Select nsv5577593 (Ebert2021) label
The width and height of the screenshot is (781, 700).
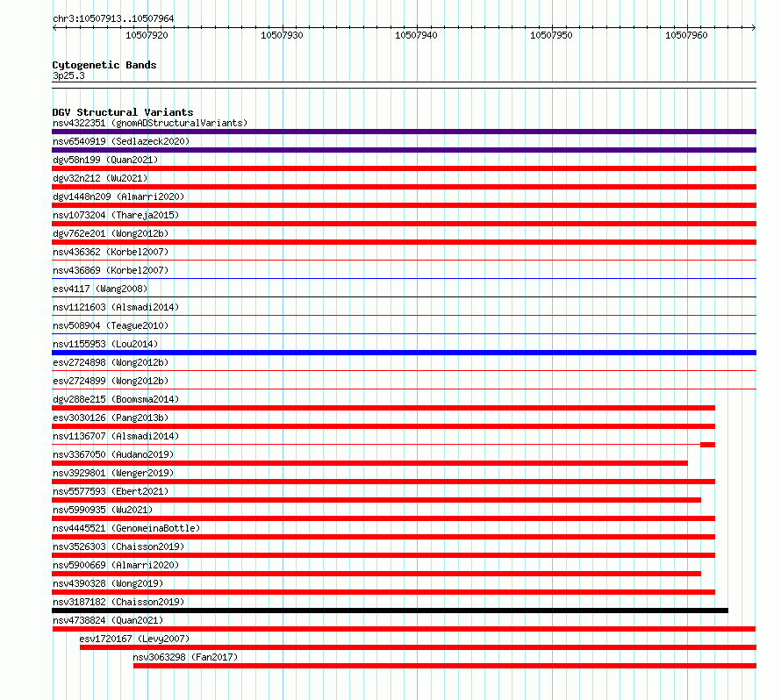coord(111,491)
